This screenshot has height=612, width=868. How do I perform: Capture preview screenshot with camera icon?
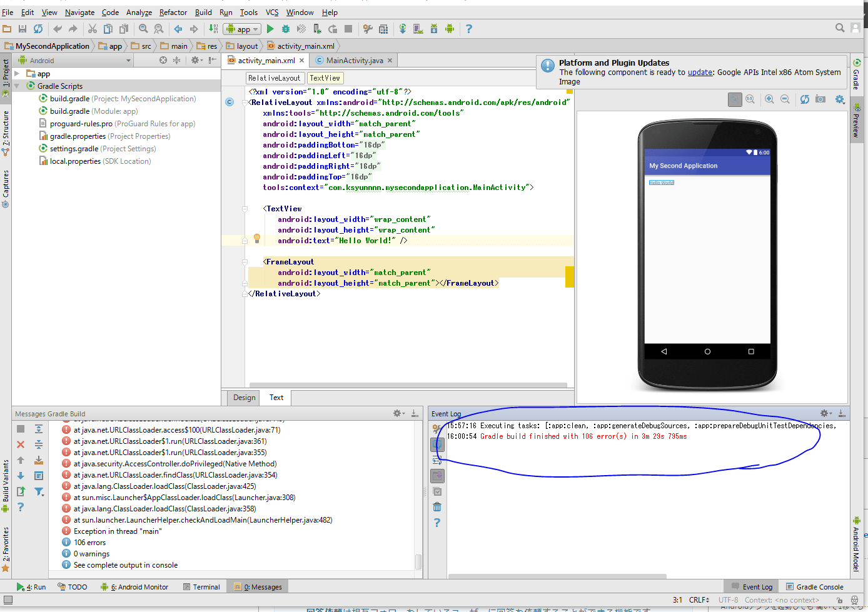pyautogui.click(x=820, y=99)
